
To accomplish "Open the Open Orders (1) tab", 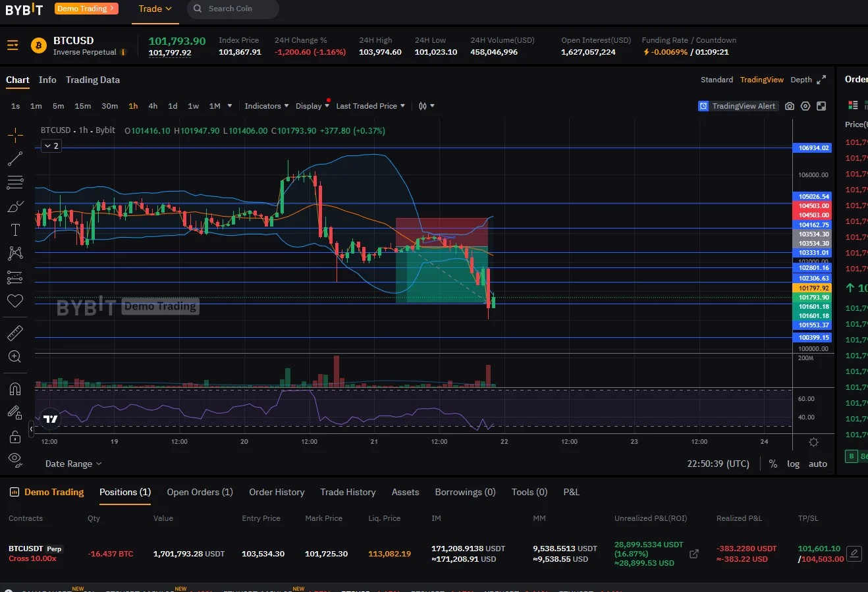I will [x=200, y=492].
